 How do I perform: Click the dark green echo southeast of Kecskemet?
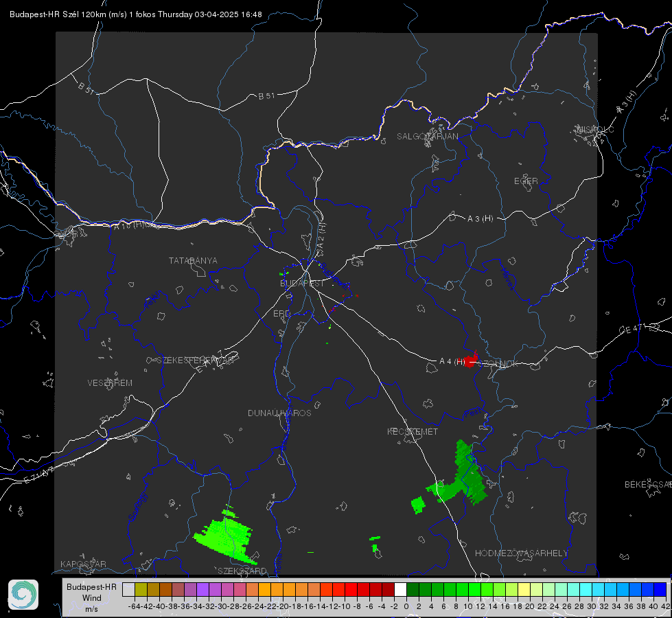465,476
